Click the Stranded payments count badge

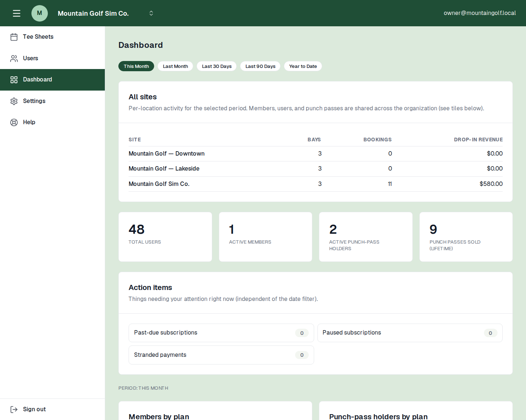(302, 355)
